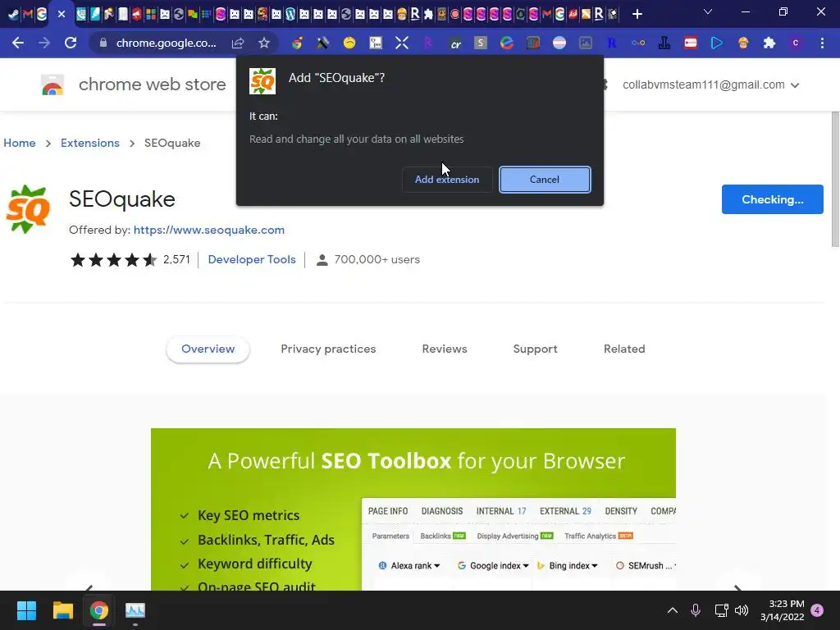Click the Chrome taskbar icon
840x630 pixels.
98,610
